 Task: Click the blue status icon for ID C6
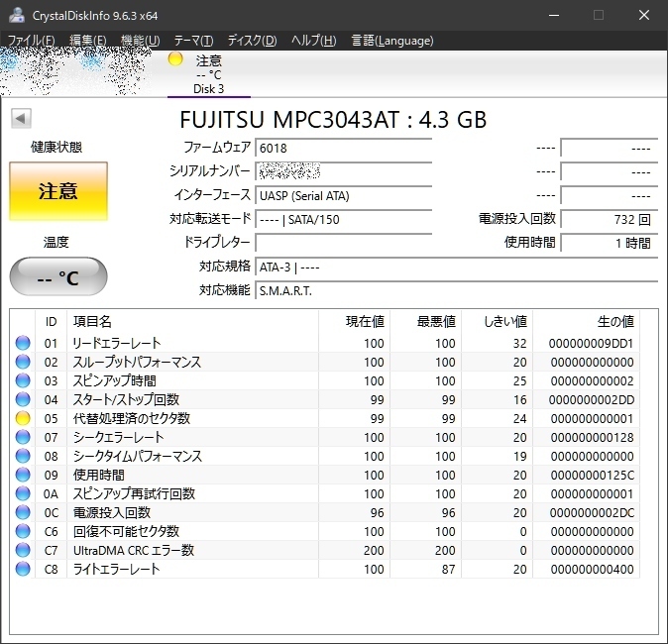[23, 531]
